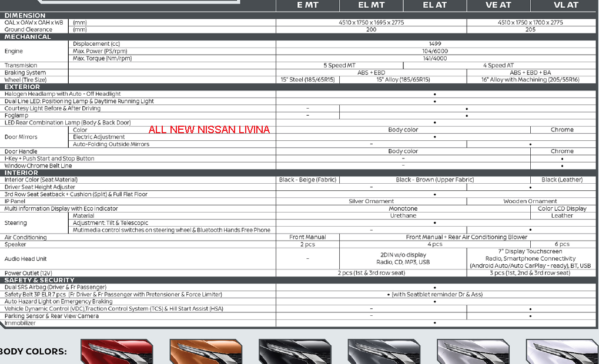
Task: Click the ABS + EBD + BA cell
Action: tap(530, 72)
